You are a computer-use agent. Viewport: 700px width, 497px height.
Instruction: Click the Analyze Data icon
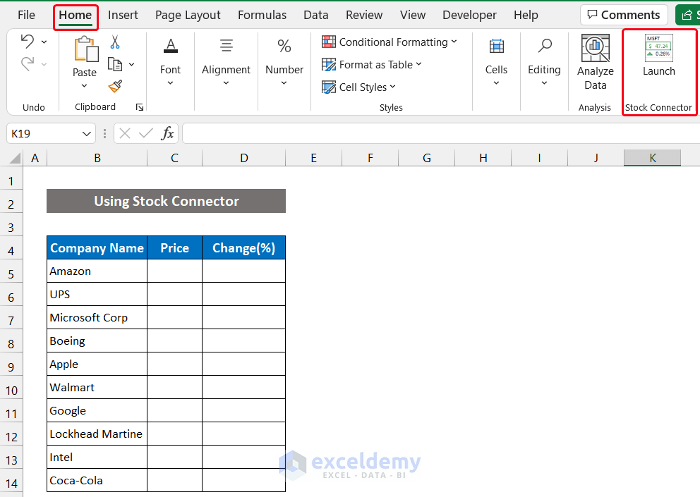point(595,48)
